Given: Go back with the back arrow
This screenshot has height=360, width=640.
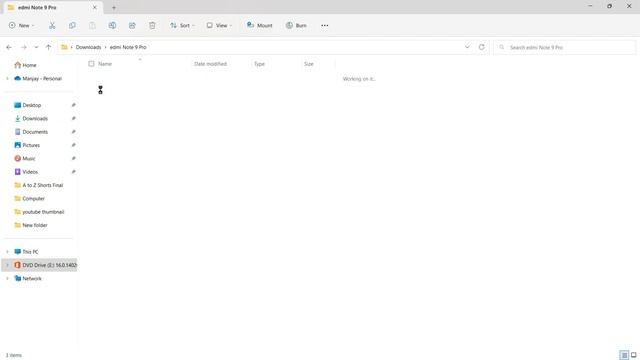Looking at the screenshot, I should click(9, 47).
